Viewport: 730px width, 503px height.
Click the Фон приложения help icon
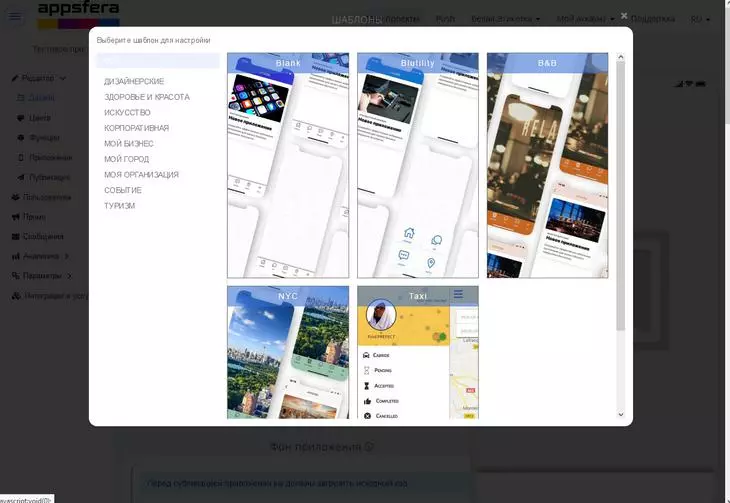(x=369, y=447)
